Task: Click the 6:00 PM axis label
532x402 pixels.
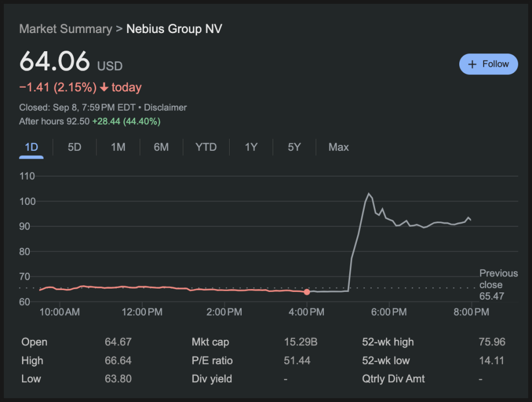Action: (389, 312)
